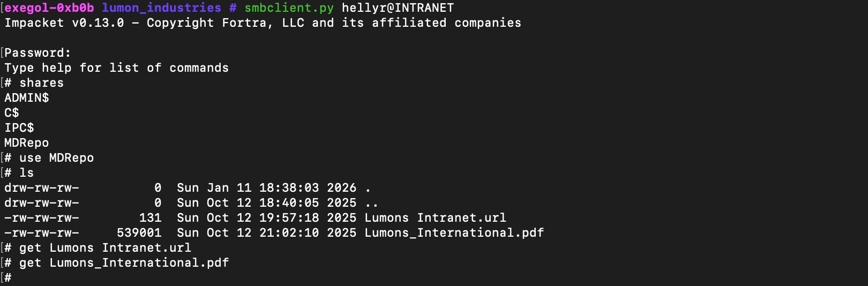Click the 'get Lumons_International.pdf' command
868x286 pixels.
click(x=124, y=263)
